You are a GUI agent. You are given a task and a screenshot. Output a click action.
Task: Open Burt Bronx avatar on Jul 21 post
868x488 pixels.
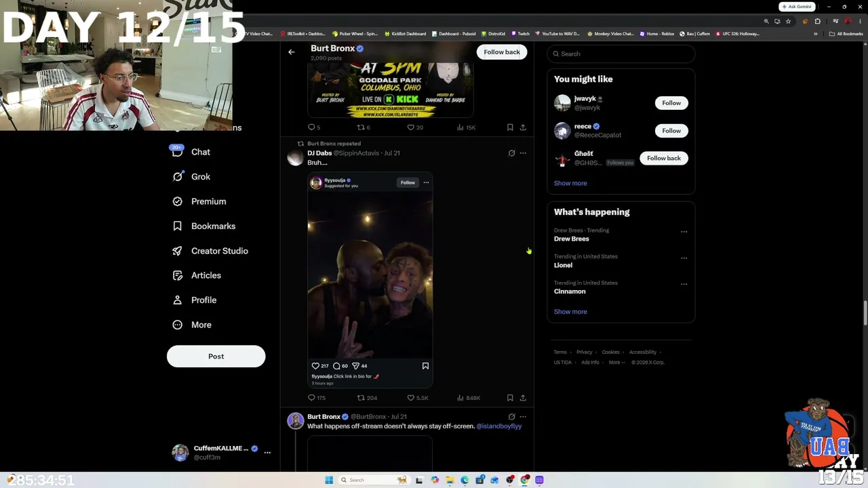point(295,421)
